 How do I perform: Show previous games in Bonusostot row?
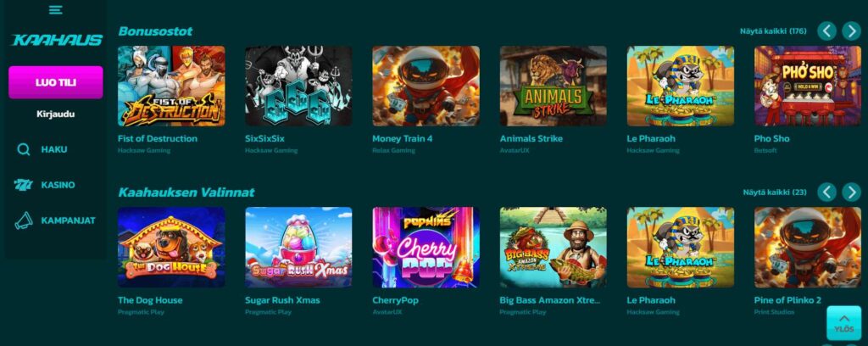click(826, 31)
